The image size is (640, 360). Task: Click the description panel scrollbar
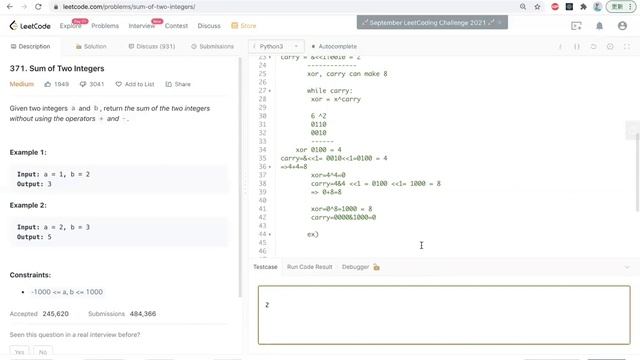coord(240,178)
